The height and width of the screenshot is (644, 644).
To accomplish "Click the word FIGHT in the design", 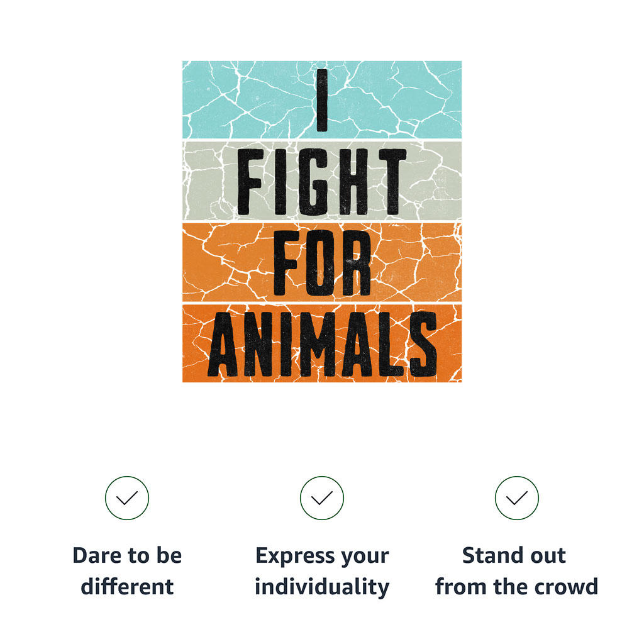I will click(322, 182).
